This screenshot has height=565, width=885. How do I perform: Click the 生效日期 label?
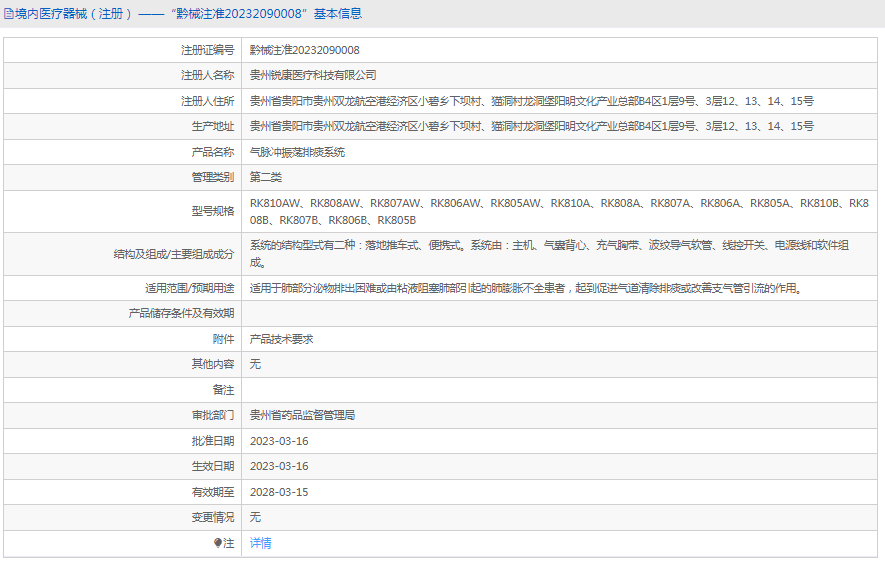pyautogui.click(x=213, y=466)
